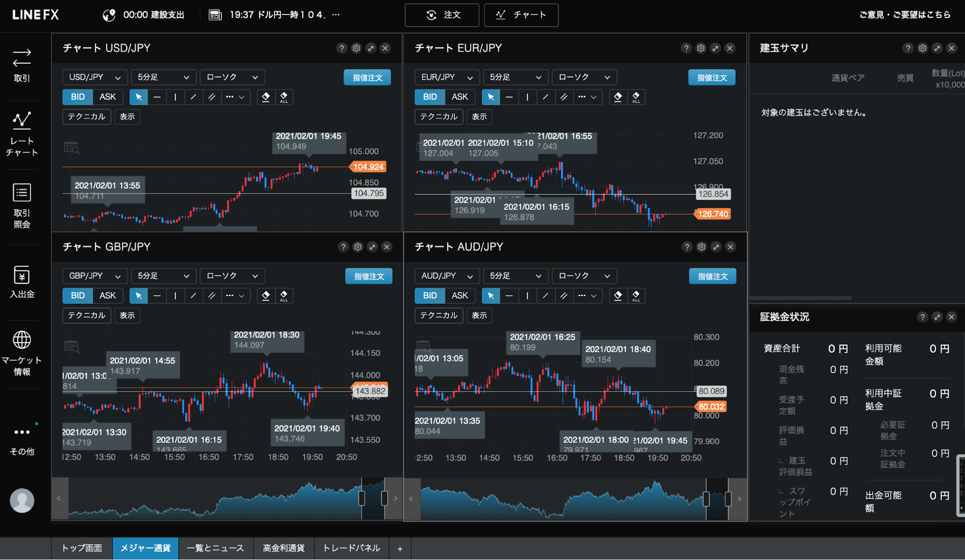The height and width of the screenshot is (560, 965).
Task: Select the trend line tool in USD/JPY chart
Action: [x=193, y=97]
